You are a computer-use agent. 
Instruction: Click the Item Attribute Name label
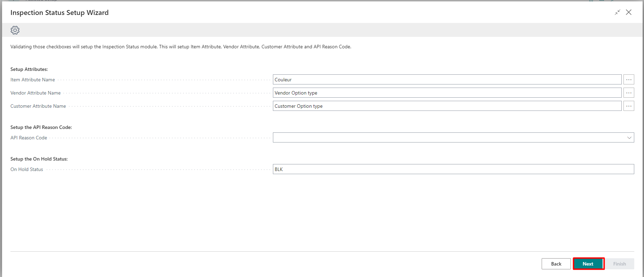tap(33, 80)
